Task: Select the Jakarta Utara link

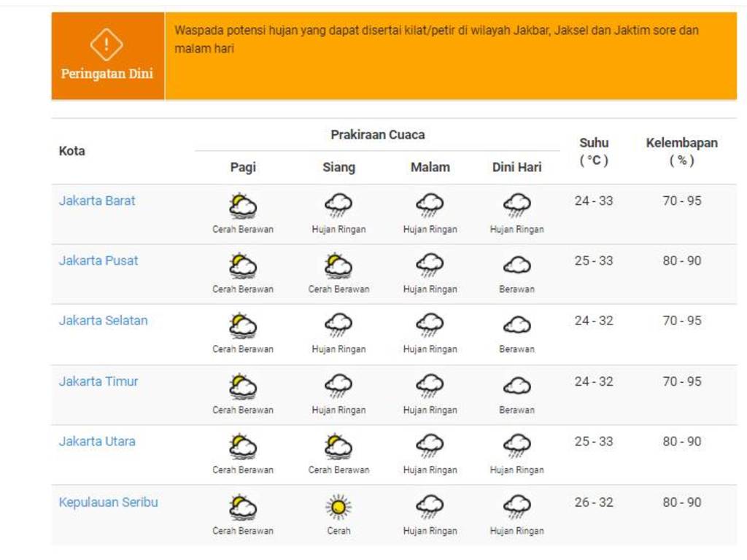Action: 97,441
